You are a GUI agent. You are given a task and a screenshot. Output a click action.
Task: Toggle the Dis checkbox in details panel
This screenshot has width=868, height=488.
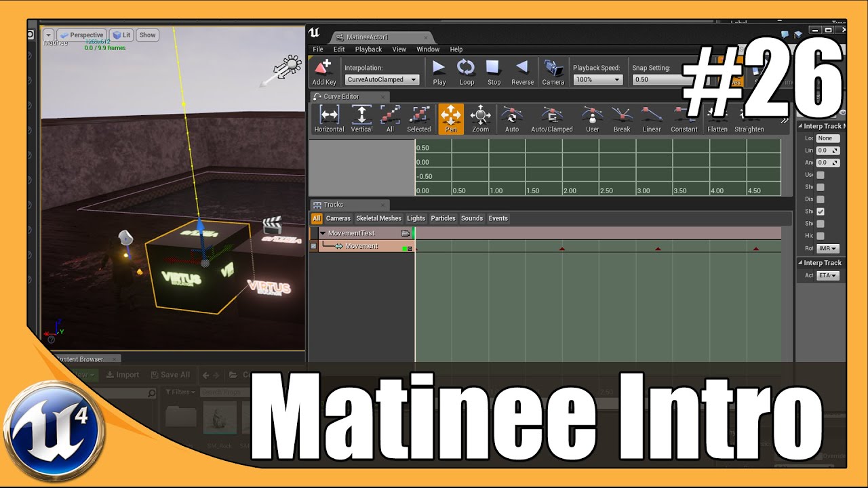point(821,199)
